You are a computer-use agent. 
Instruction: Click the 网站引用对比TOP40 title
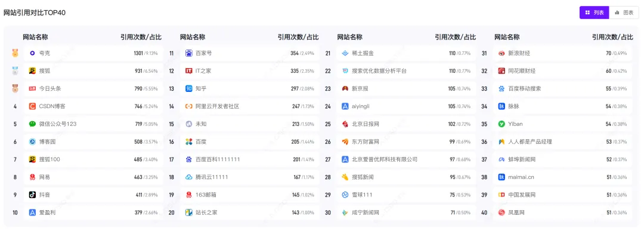(x=35, y=13)
